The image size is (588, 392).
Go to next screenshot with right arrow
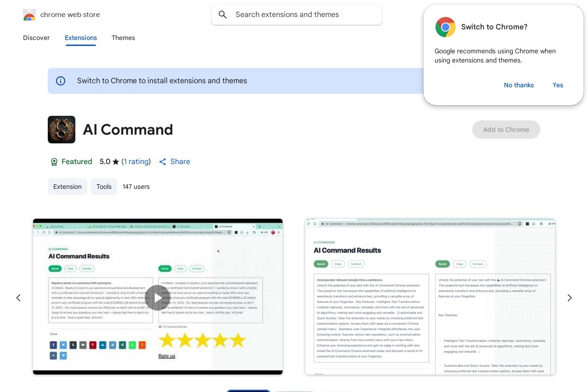pyautogui.click(x=570, y=298)
